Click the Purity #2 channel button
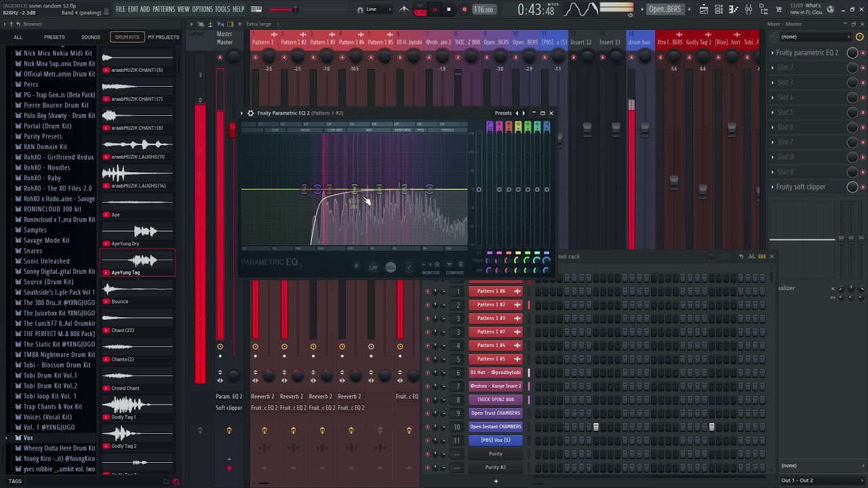 pyautogui.click(x=496, y=468)
